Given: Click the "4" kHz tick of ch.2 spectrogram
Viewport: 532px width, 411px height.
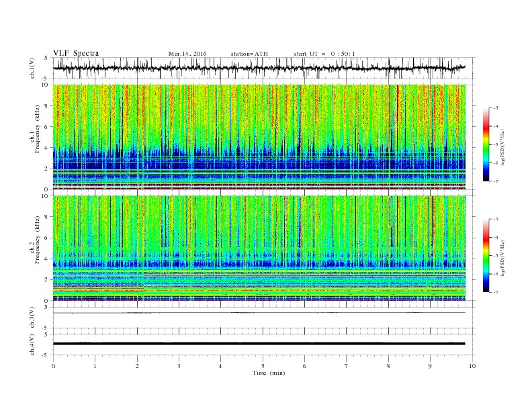Looking at the screenshot, I should pos(47,259).
